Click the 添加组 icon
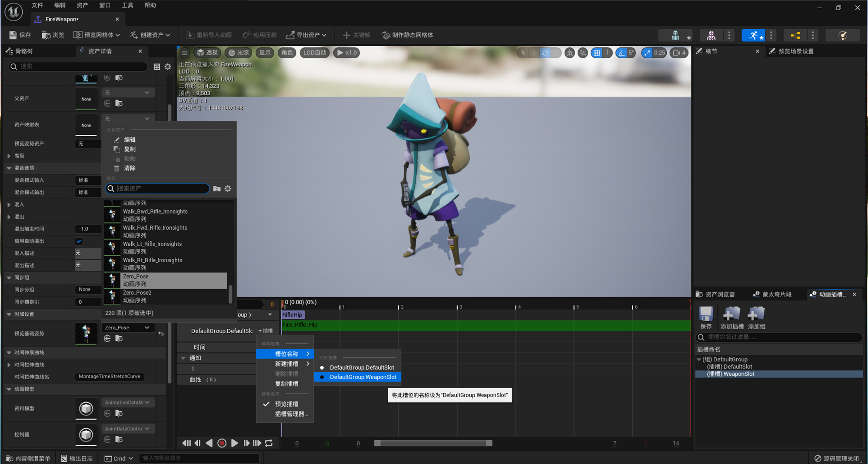 pyautogui.click(x=757, y=318)
